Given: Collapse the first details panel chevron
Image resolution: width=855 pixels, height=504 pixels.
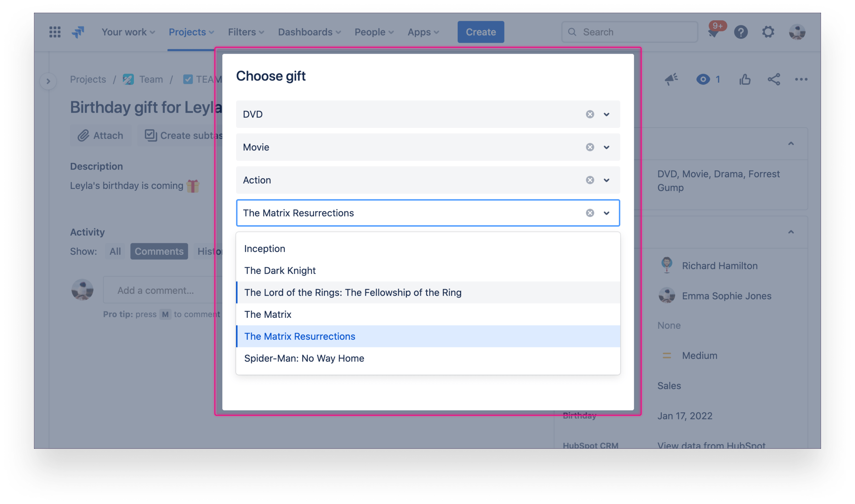Looking at the screenshot, I should [x=791, y=144].
